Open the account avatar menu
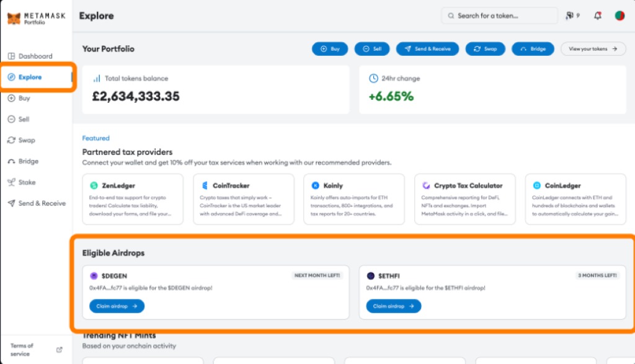635x364 pixels. click(619, 16)
